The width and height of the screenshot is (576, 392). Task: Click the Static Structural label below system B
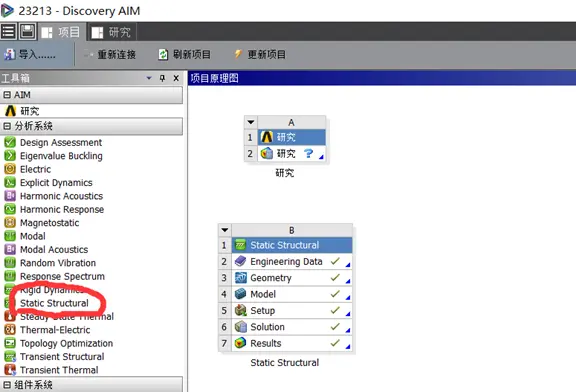285,363
